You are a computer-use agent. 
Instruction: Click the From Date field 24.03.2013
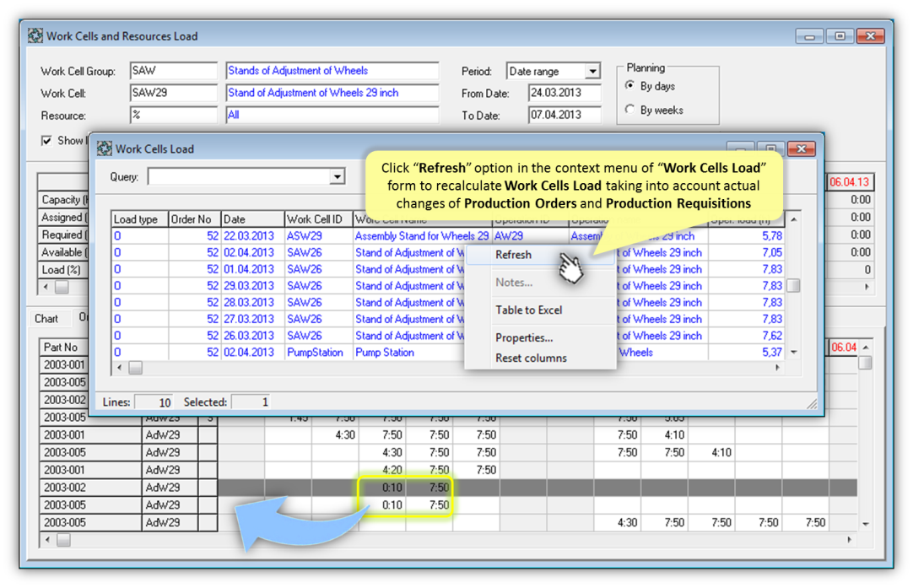(565, 93)
